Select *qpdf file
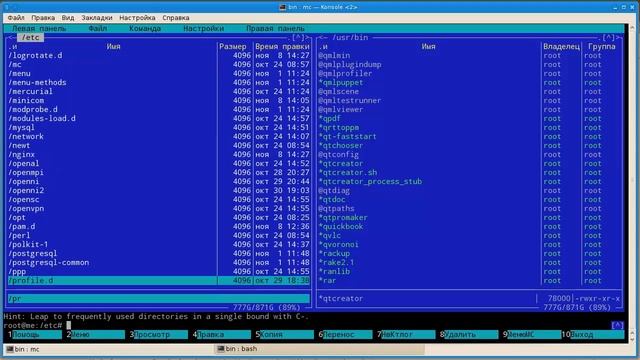 tap(329, 118)
